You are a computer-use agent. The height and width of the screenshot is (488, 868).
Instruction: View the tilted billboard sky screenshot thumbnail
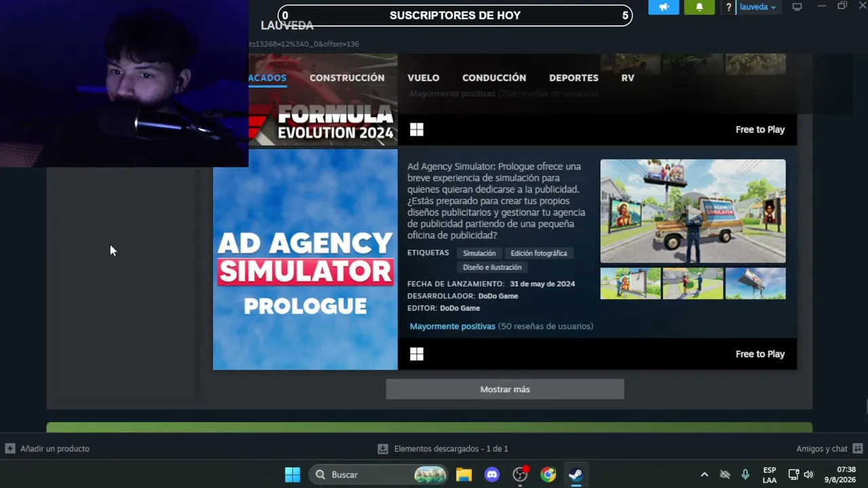pyautogui.click(x=755, y=283)
